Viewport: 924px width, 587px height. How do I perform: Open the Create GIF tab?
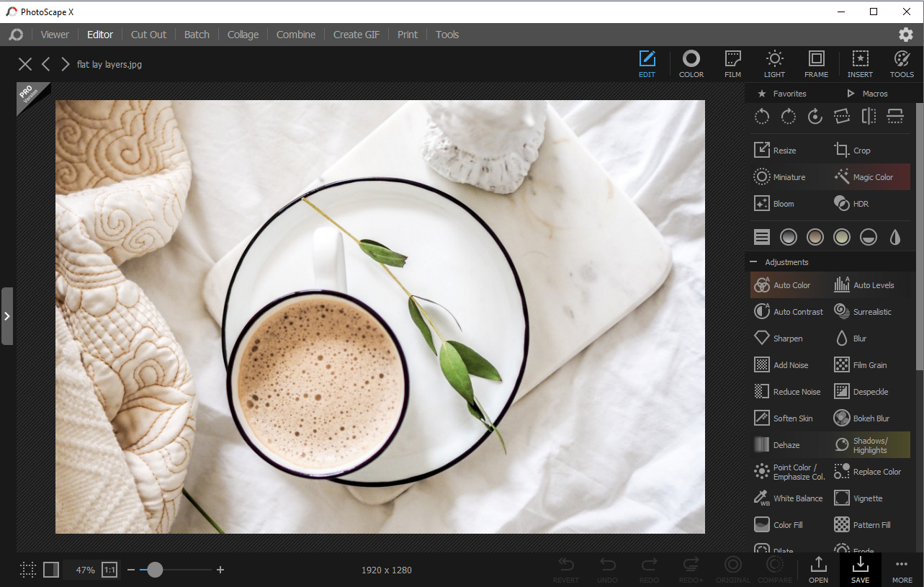[356, 35]
